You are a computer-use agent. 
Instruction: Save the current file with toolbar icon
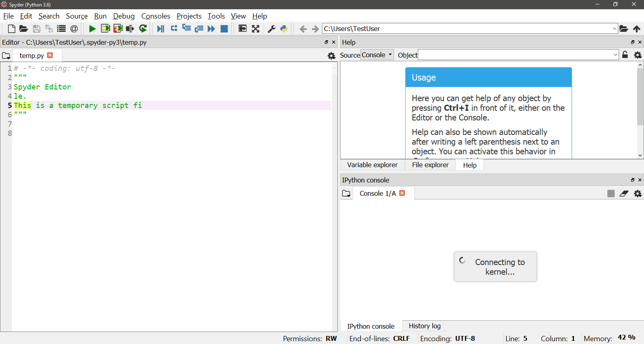click(37, 29)
